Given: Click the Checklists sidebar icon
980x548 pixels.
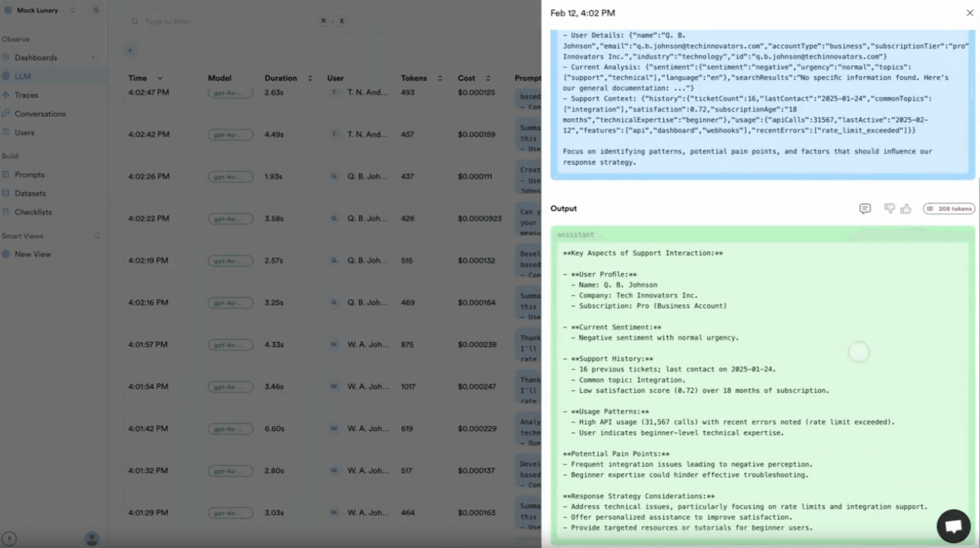Looking at the screenshot, I should 6,212.
